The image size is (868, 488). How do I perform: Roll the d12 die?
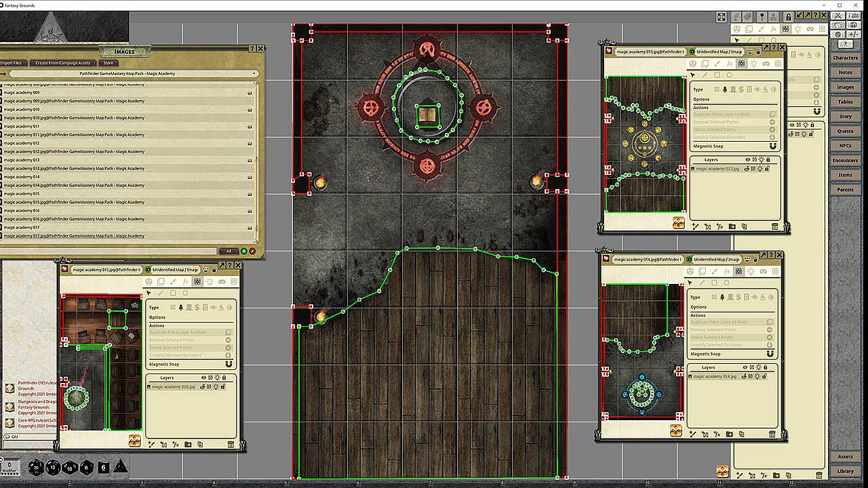53,467
